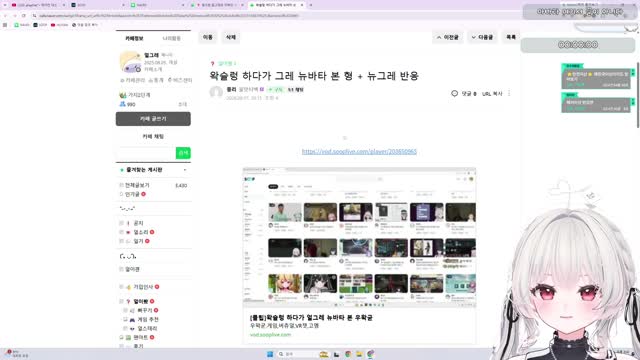Click the File Explorer icon in the taskbar

point(359,354)
